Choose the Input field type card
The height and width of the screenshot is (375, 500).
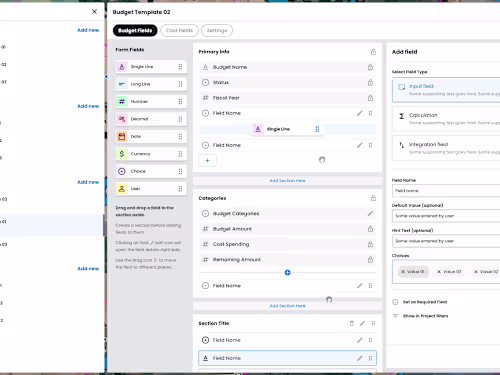(x=446, y=90)
